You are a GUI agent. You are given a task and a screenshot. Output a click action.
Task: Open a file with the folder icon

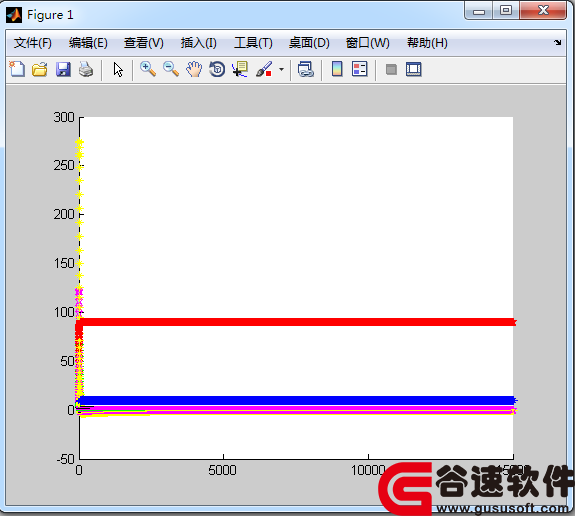point(40,69)
